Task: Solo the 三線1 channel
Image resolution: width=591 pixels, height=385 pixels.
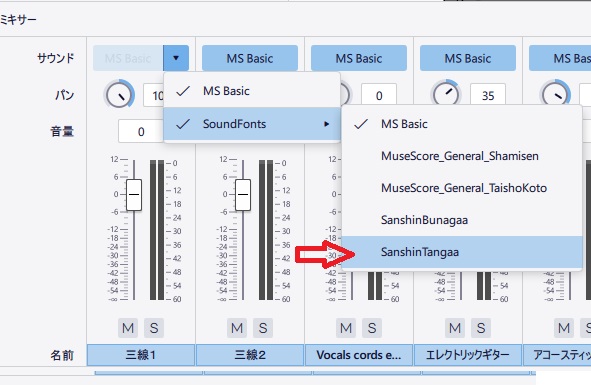Action: click(x=154, y=328)
